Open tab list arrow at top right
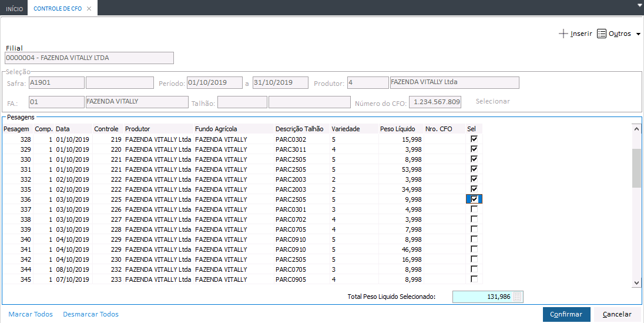Screen dimensions: 644x323 pyautogui.click(x=639, y=5)
